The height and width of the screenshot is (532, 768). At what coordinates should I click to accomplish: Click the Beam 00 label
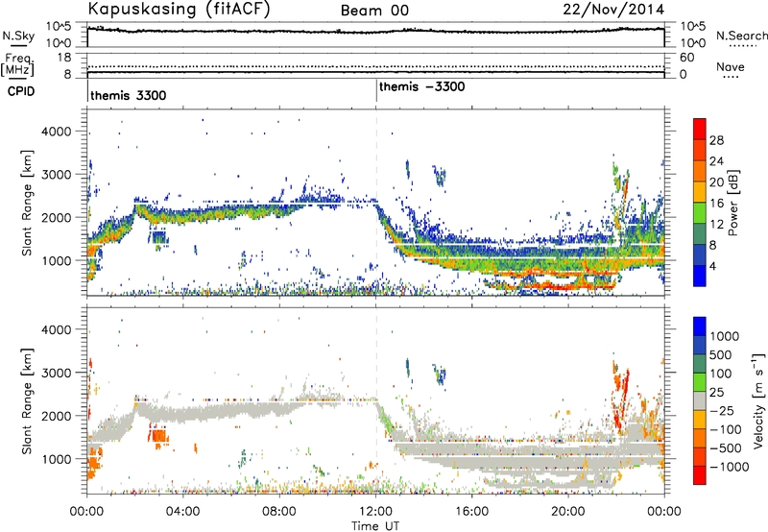374,11
